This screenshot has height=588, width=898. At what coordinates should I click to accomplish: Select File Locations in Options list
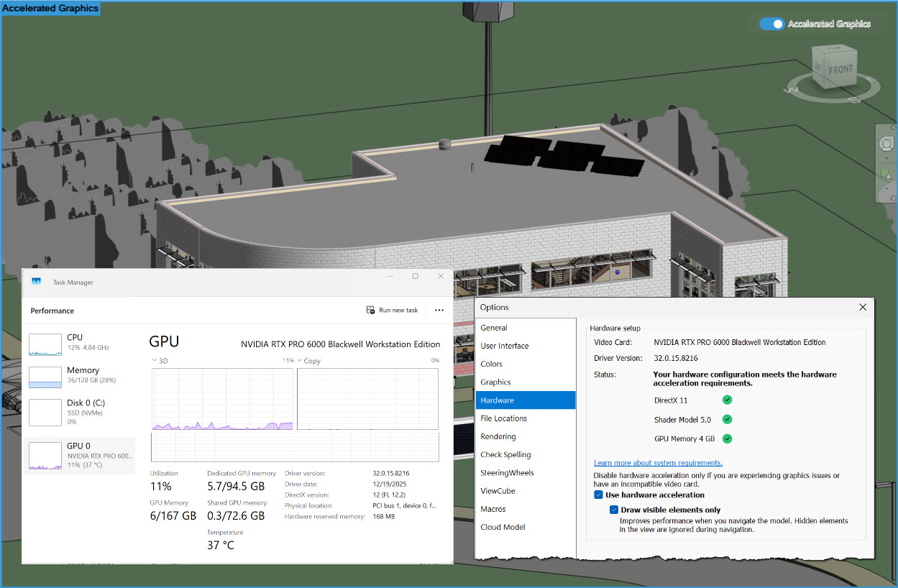[x=526, y=418]
